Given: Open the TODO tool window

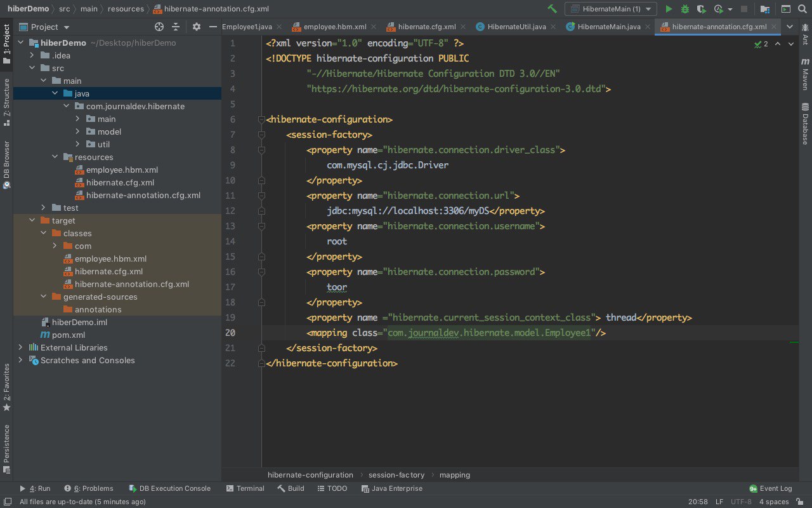Looking at the screenshot, I should (x=332, y=488).
